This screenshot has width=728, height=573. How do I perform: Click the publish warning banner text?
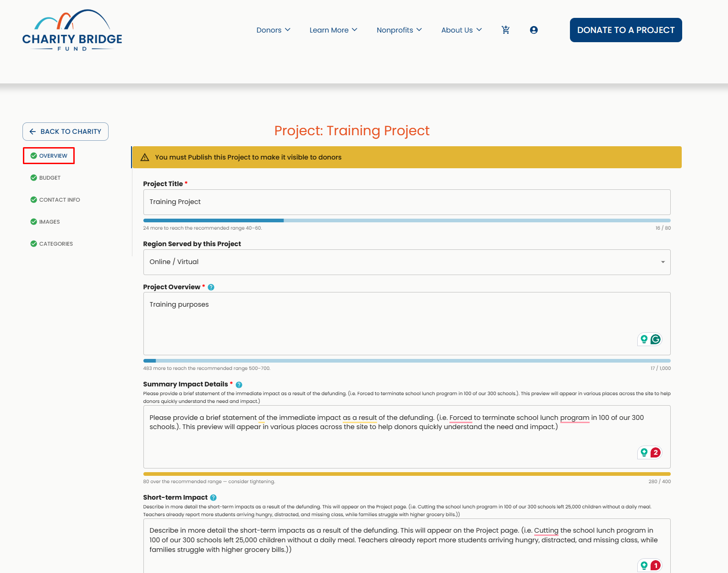point(248,157)
